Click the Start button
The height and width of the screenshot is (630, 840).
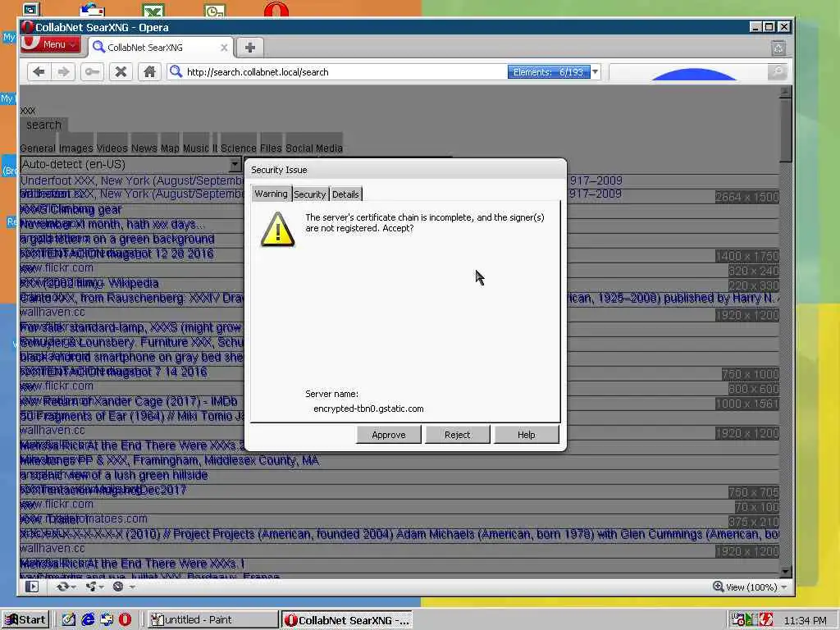click(x=25, y=620)
